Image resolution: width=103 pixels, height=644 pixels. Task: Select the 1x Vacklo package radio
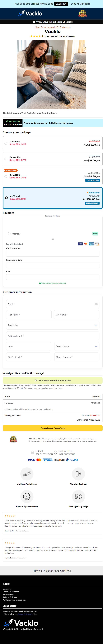coord(6,143)
